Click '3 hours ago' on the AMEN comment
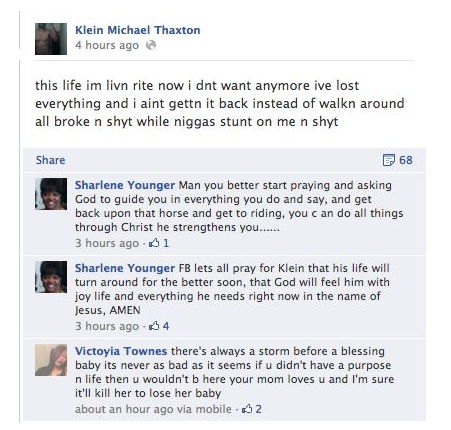Image resolution: width=451 pixels, height=430 pixels. 107,326
